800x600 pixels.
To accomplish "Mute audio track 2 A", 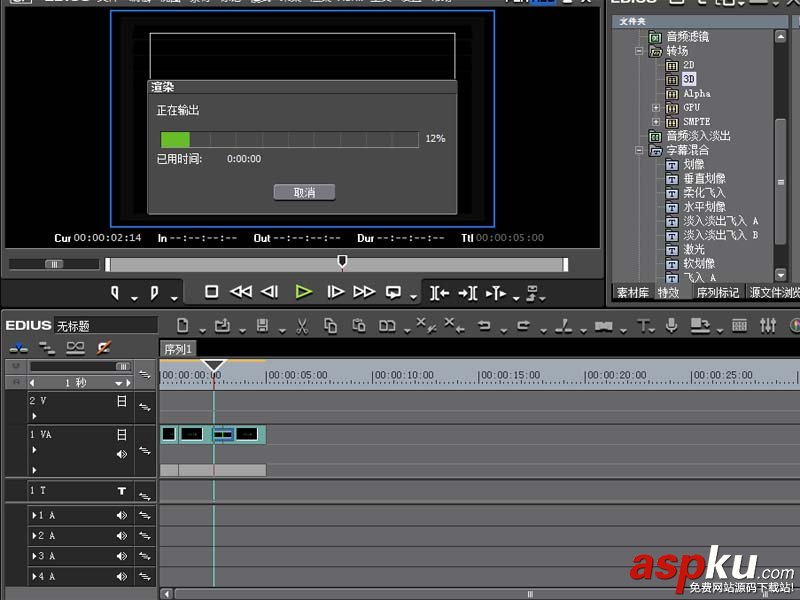I will (x=121, y=536).
